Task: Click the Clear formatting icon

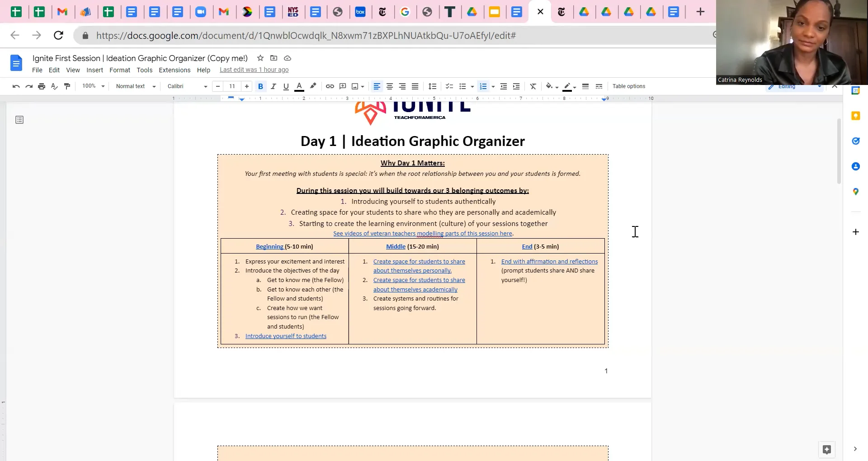Action: 533,86
